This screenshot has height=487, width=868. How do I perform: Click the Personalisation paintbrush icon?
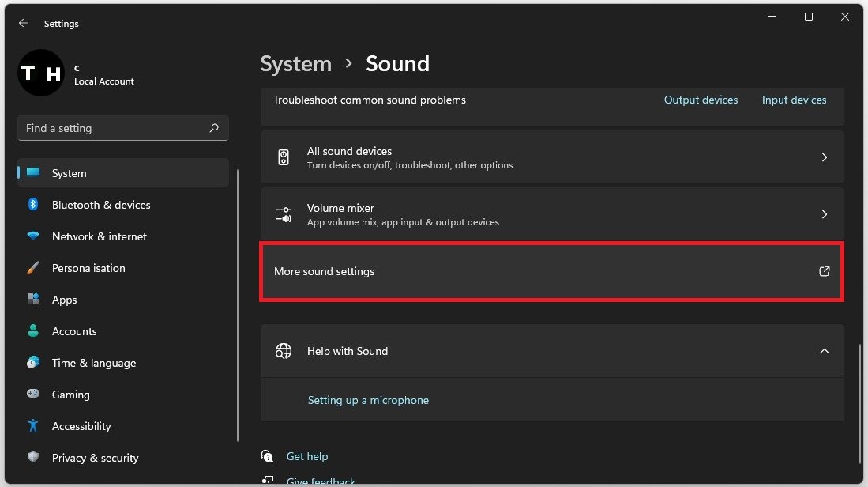[33, 268]
